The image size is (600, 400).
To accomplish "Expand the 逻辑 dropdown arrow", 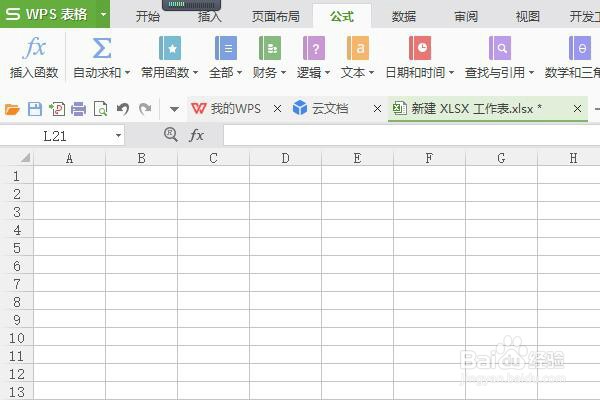I will coord(327,72).
